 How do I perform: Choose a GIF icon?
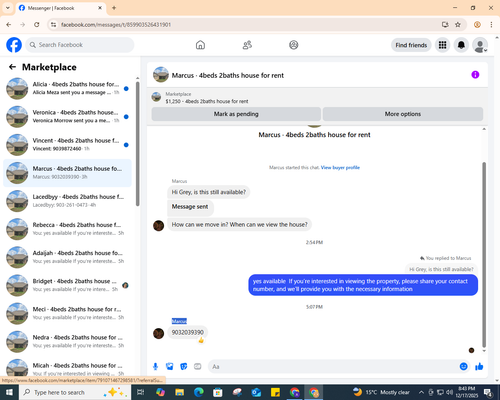click(x=198, y=367)
